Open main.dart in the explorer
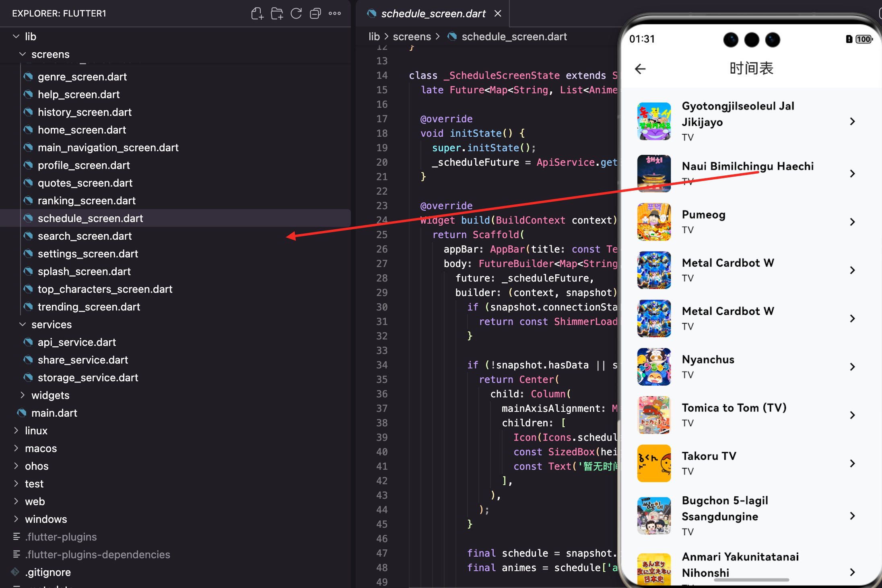 pos(54,413)
